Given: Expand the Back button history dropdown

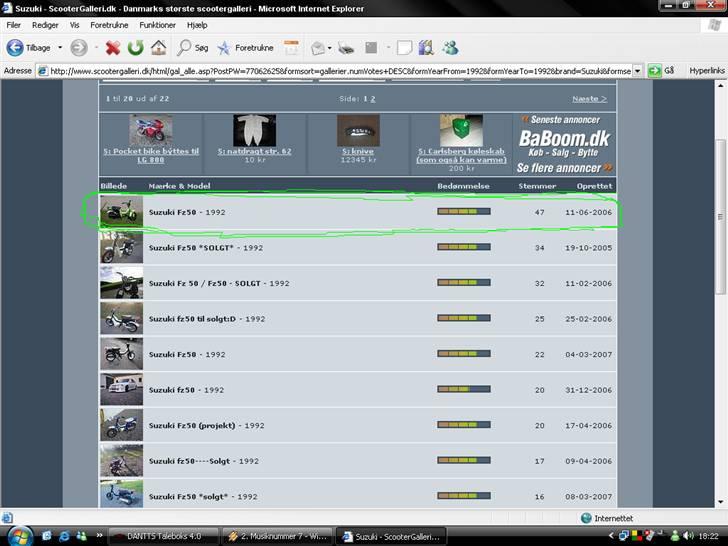Looking at the screenshot, I should point(60,47).
